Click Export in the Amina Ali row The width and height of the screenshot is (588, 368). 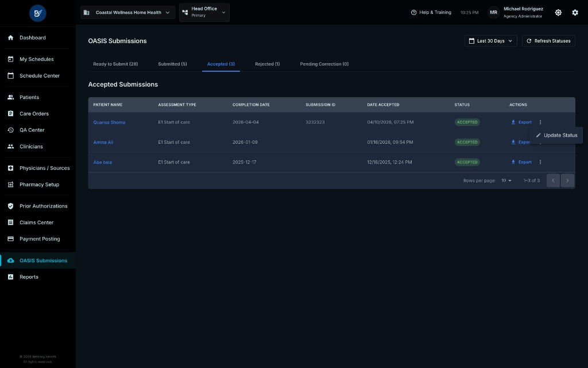521,142
